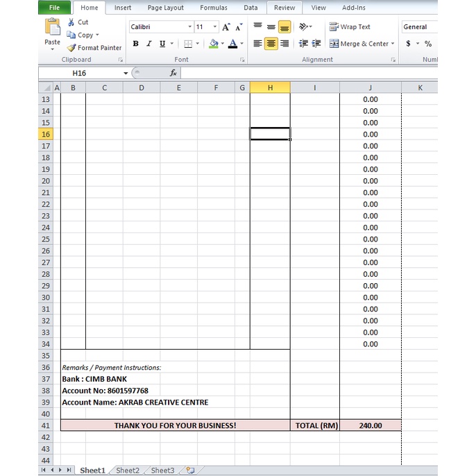Apply the fill color bucket
This screenshot has height=476, width=476.
214,44
